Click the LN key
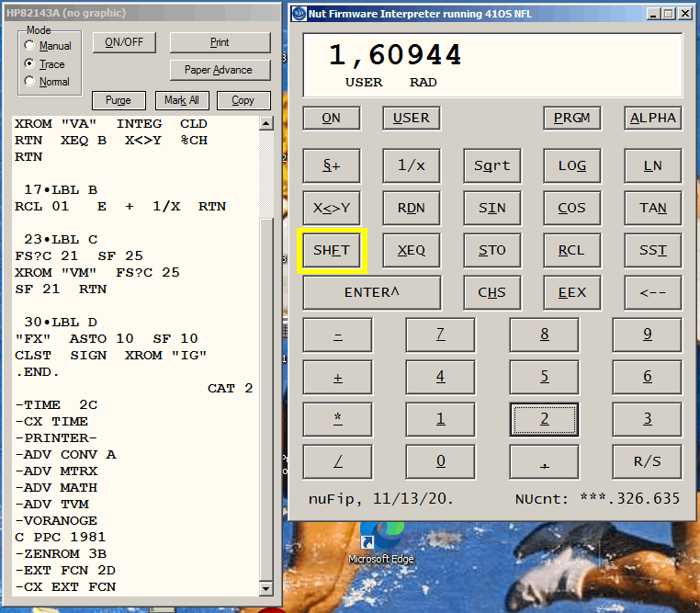 click(x=652, y=165)
